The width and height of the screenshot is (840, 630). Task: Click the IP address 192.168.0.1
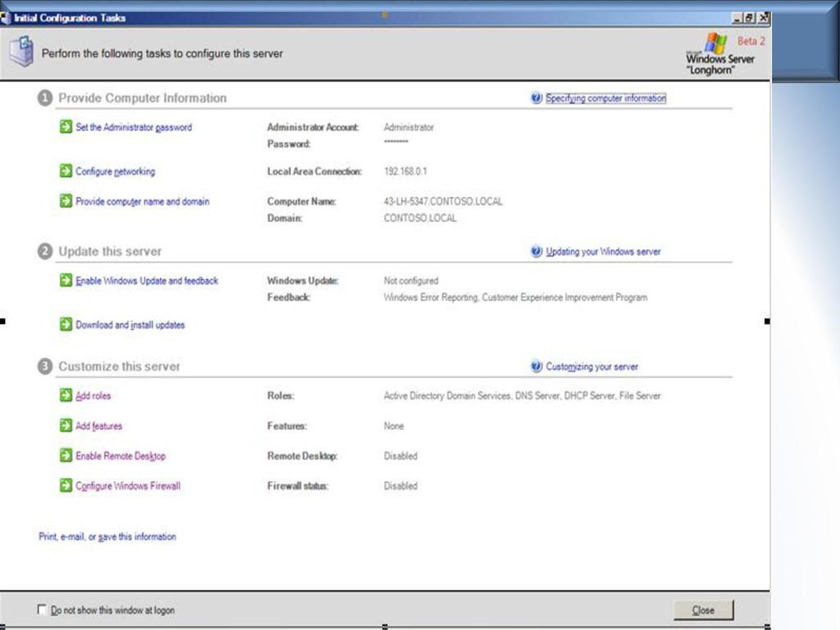coord(405,171)
